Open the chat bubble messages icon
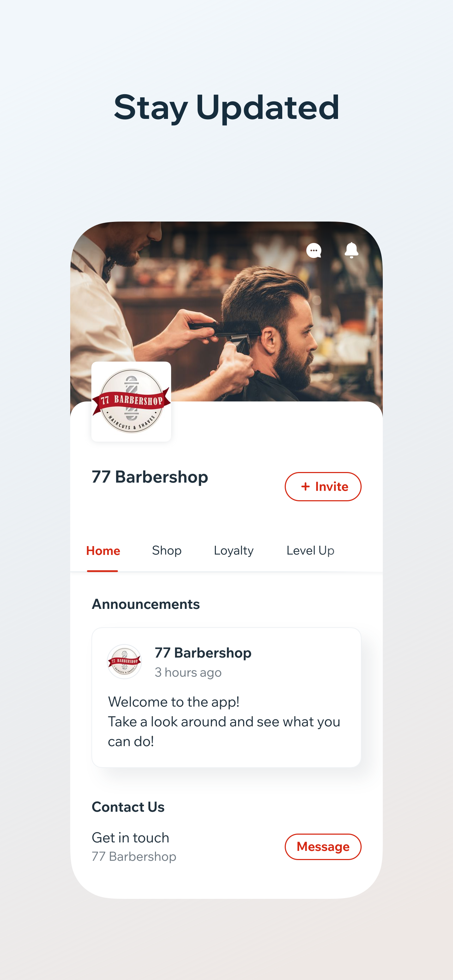This screenshot has height=980, width=453. tap(314, 250)
